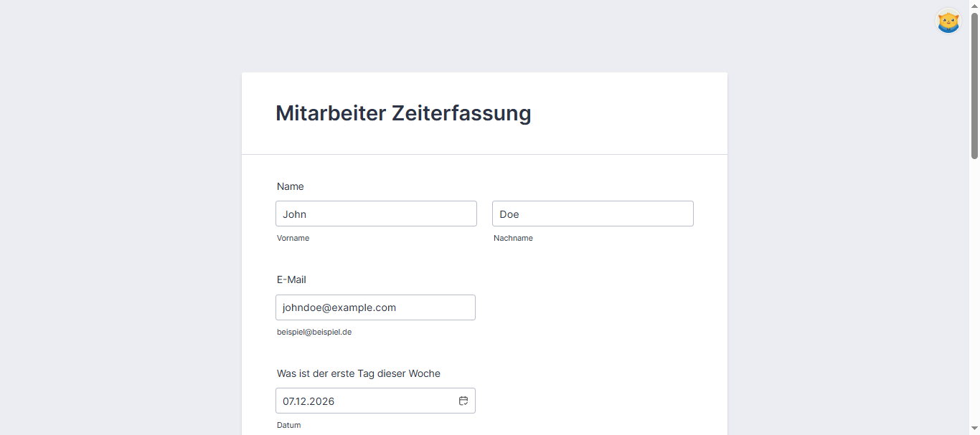Image resolution: width=980 pixels, height=435 pixels.
Task: Click the Mitarbeiter Zeiterfassung heading
Action: [x=403, y=113]
